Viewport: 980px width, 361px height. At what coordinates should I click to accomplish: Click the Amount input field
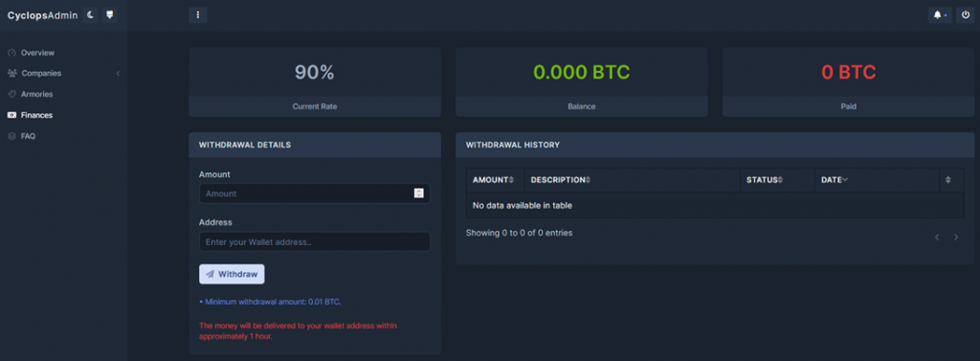point(314,193)
